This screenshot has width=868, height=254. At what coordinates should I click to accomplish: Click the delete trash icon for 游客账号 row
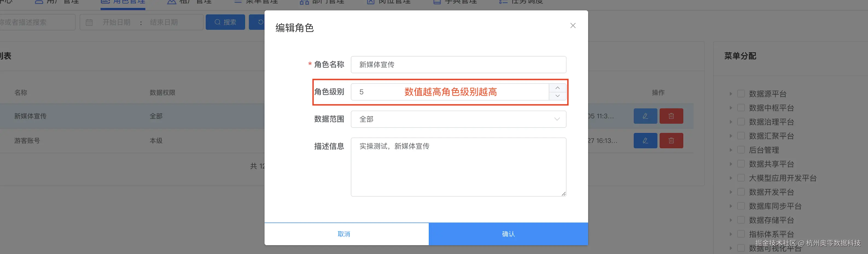[671, 140]
